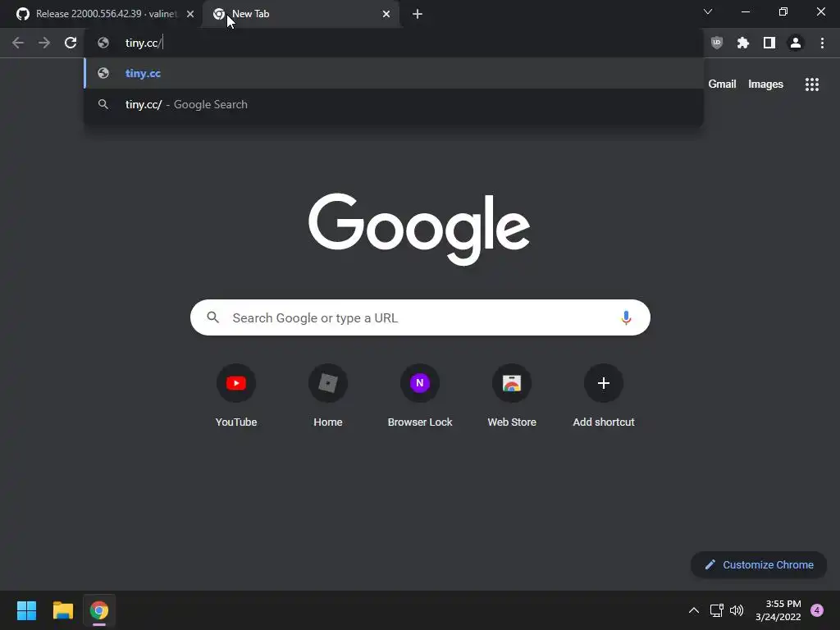Open the Web Store shortcut
This screenshot has width=840, height=630.
[512, 395]
